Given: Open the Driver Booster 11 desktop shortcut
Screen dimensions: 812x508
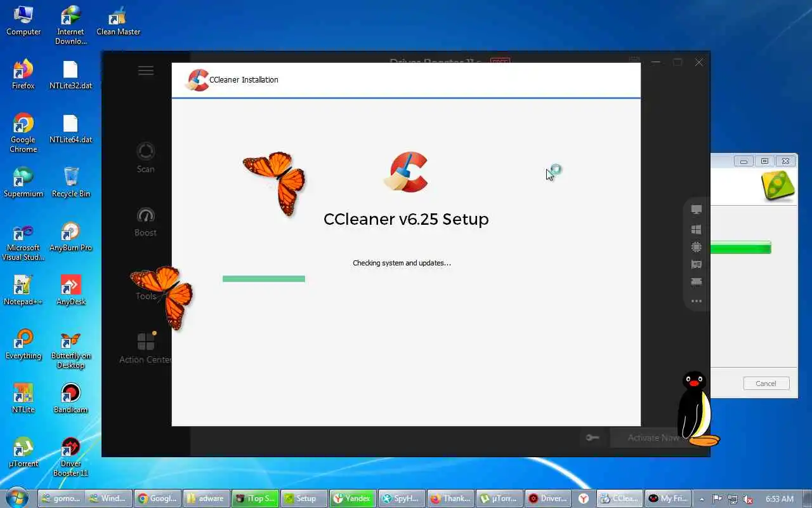Looking at the screenshot, I should [x=70, y=457].
